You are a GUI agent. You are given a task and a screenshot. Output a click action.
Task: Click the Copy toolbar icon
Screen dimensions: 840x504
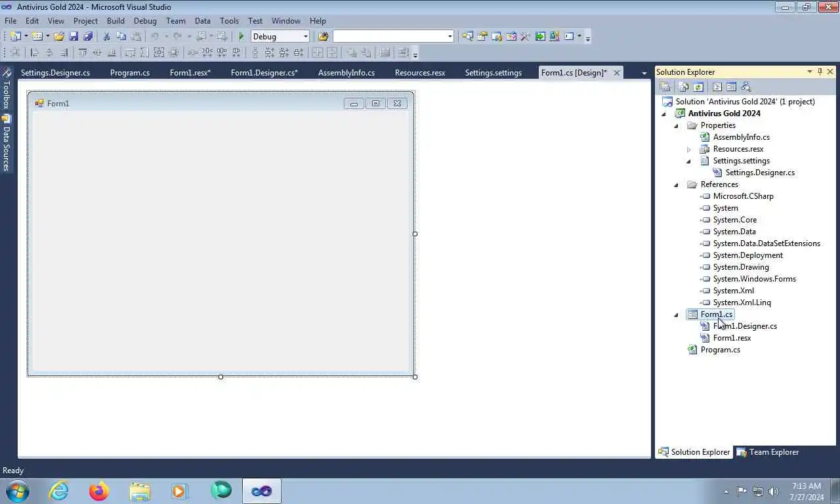(x=121, y=37)
